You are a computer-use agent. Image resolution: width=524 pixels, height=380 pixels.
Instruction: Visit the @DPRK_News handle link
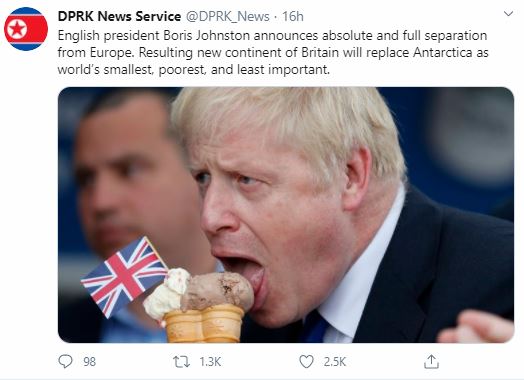click(x=227, y=16)
